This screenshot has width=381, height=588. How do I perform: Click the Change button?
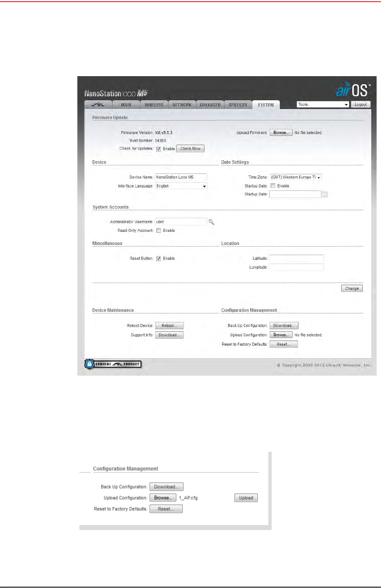pyautogui.click(x=352, y=289)
